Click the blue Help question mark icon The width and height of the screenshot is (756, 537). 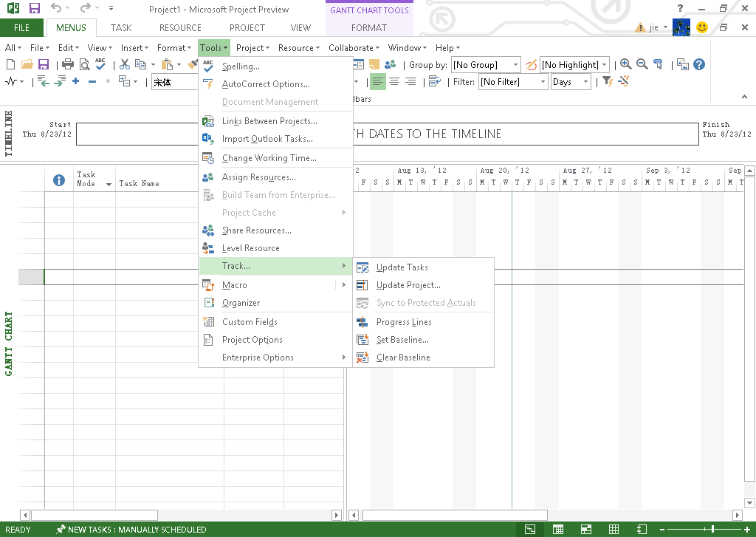[699, 64]
